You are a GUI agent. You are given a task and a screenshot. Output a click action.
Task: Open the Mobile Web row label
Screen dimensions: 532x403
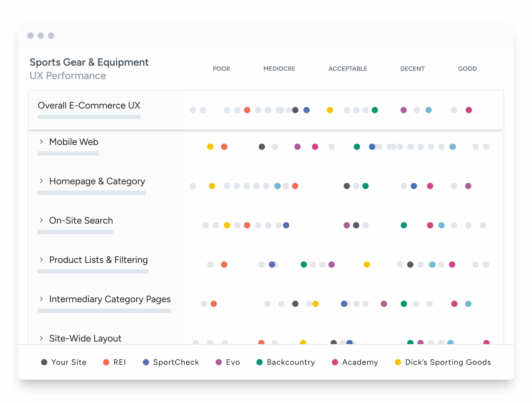(74, 142)
